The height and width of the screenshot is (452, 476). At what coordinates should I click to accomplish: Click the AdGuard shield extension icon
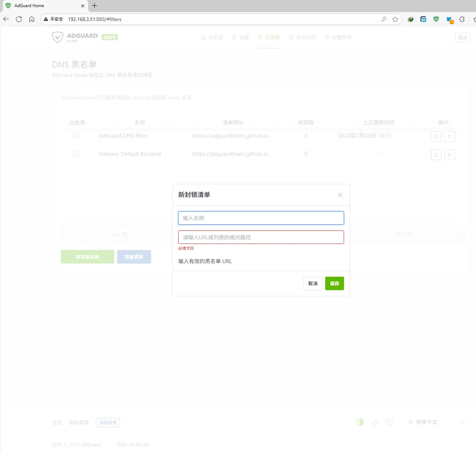coord(436,19)
